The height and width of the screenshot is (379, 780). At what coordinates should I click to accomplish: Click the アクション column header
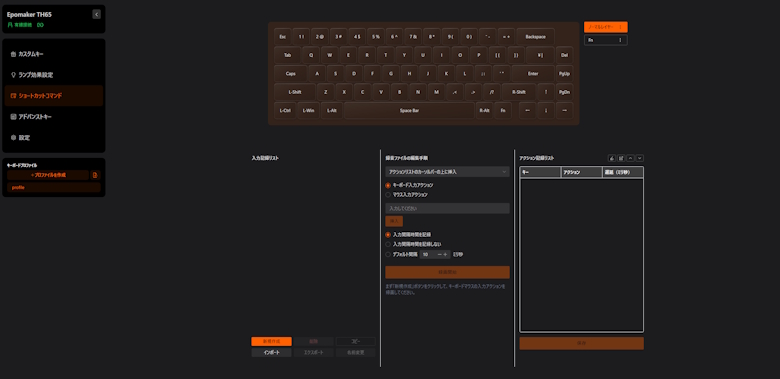[582, 172]
